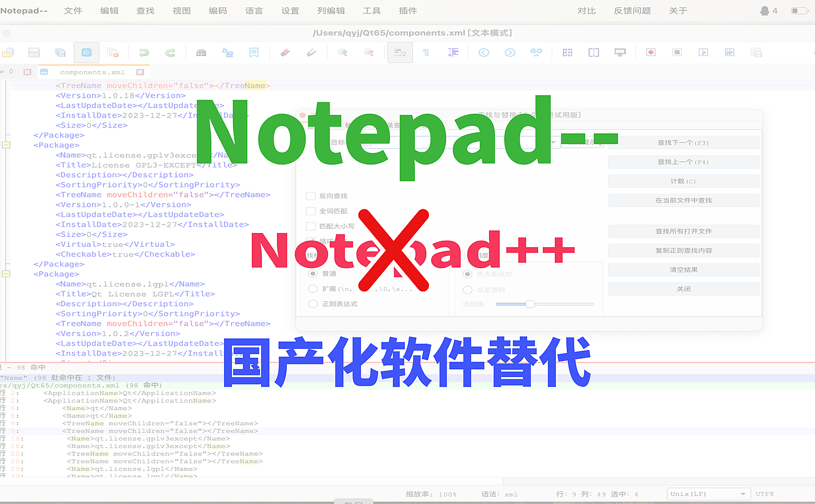
Task: Play the recorded macro with the play icon
Action: pyautogui.click(x=703, y=52)
